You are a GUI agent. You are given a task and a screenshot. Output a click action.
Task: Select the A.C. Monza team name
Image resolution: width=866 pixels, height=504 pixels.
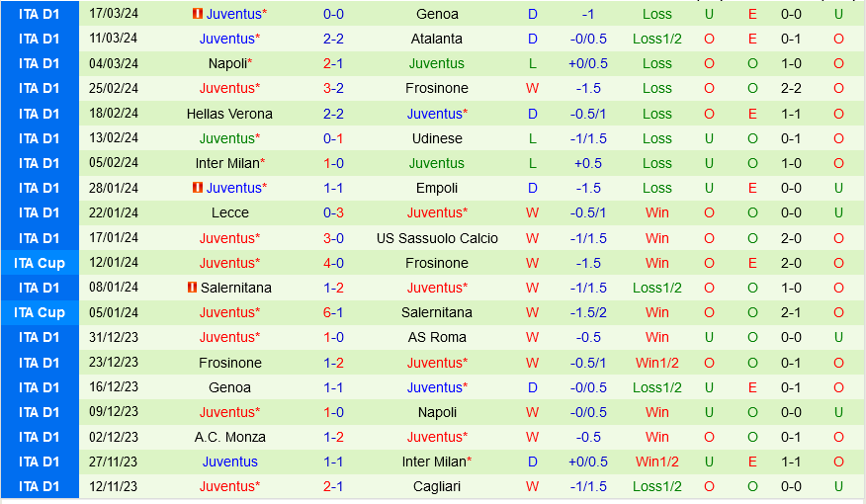pyautogui.click(x=229, y=437)
